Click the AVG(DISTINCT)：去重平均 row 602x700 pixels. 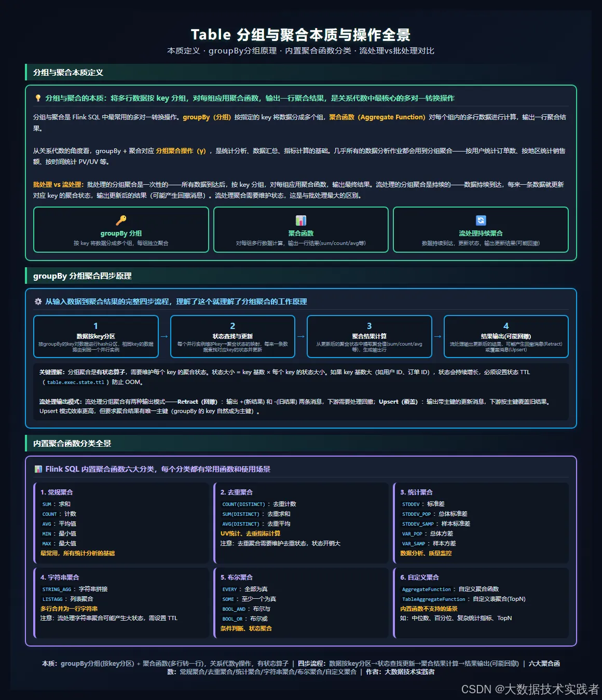coord(256,524)
